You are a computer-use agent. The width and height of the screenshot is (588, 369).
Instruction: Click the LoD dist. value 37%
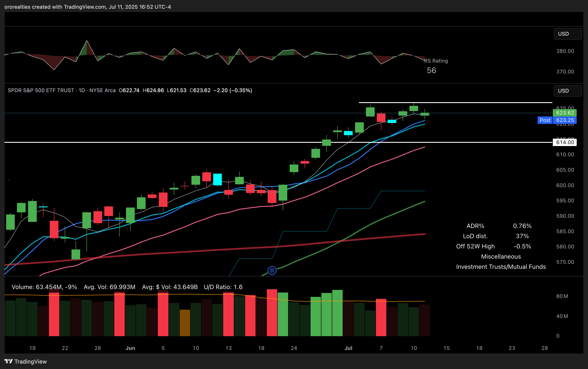(x=522, y=236)
